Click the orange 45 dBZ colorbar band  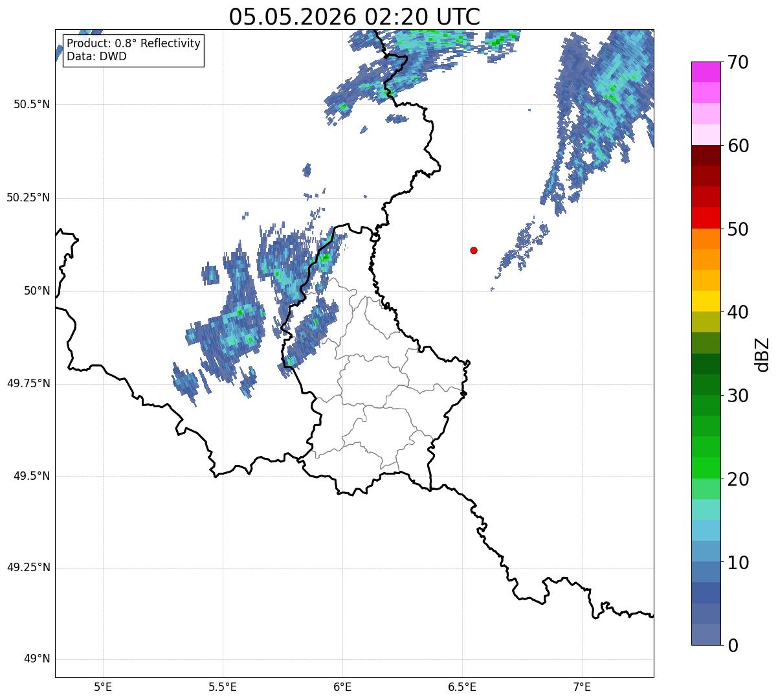tap(706, 260)
